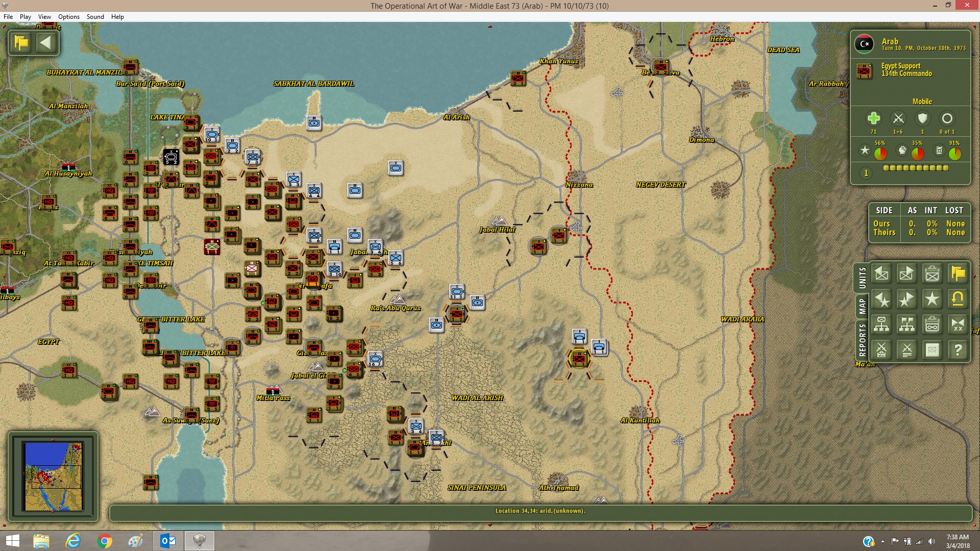980x551 pixels.
Task: Click the white unit card icon
Action: click(x=933, y=350)
